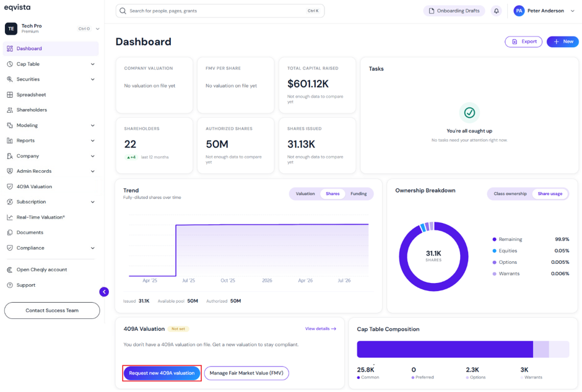The image size is (582, 392).
Task: Click the Subscription dollar icon
Action: tap(10, 202)
